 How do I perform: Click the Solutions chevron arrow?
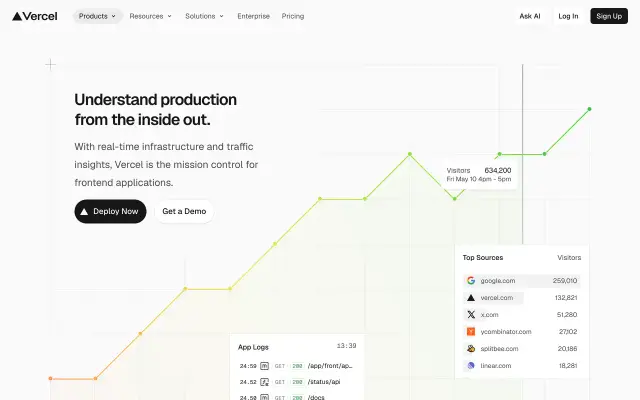click(222, 16)
